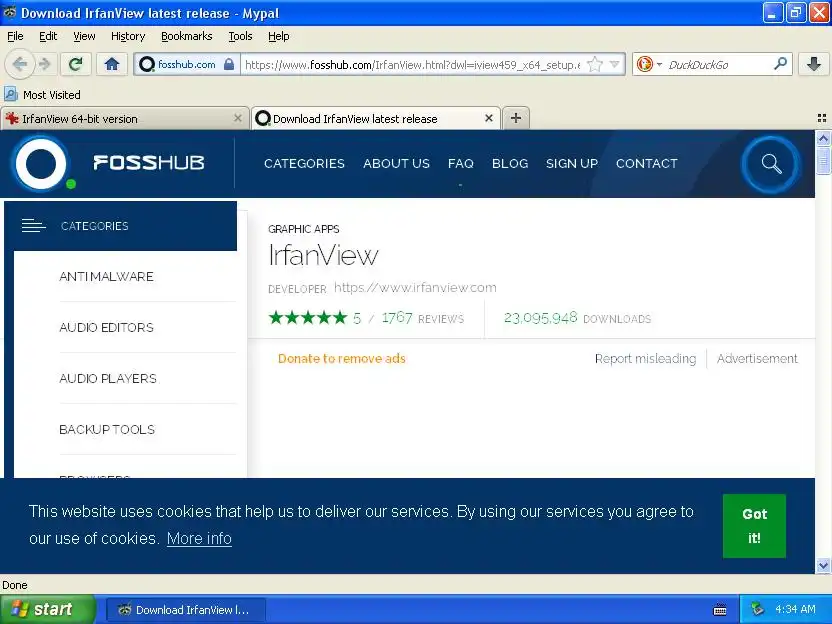
Task: Click the FOSSHUB wordmark
Action: [149, 163]
